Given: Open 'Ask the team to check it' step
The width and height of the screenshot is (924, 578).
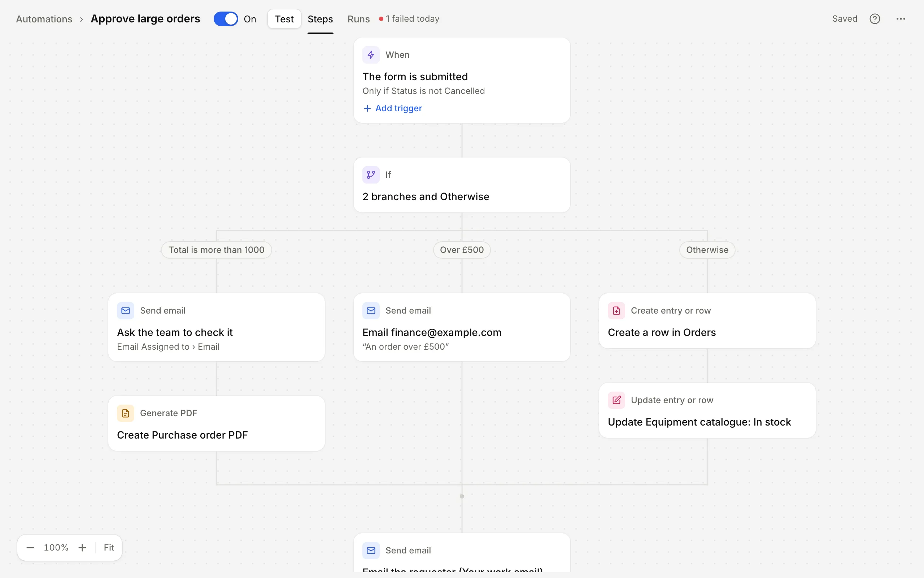Looking at the screenshot, I should 217,328.
